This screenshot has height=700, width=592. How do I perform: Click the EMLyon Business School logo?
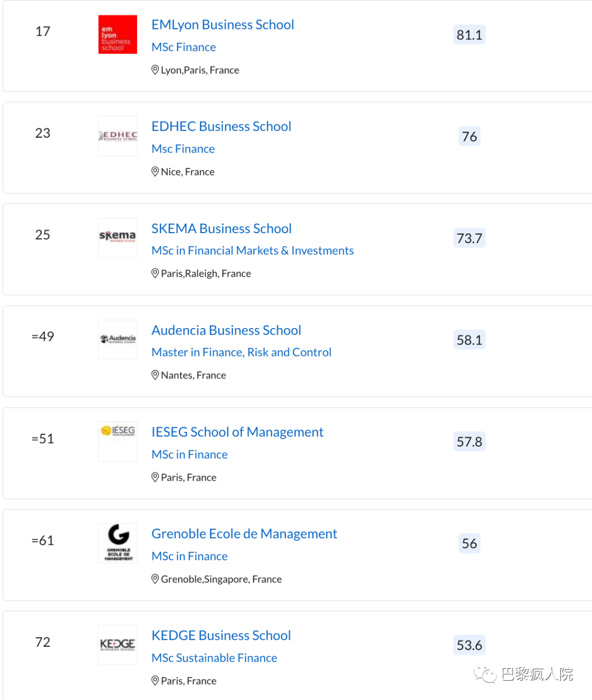[117, 35]
